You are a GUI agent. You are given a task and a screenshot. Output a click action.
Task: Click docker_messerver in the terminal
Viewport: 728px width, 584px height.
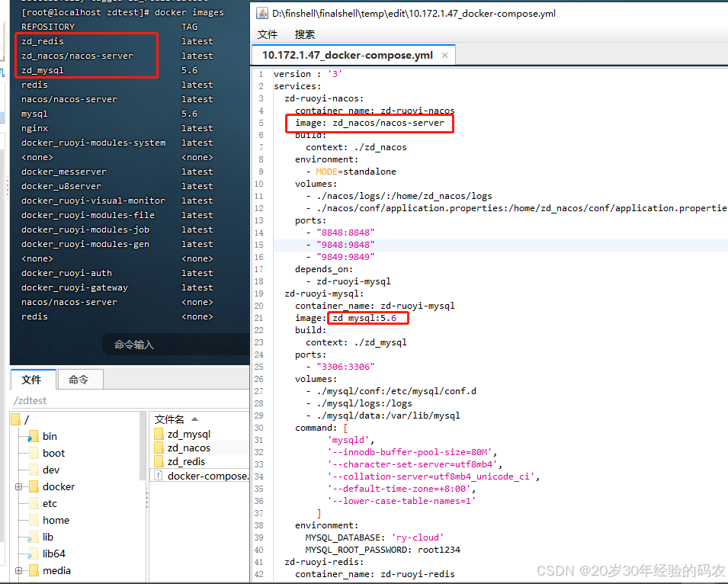[64, 172]
